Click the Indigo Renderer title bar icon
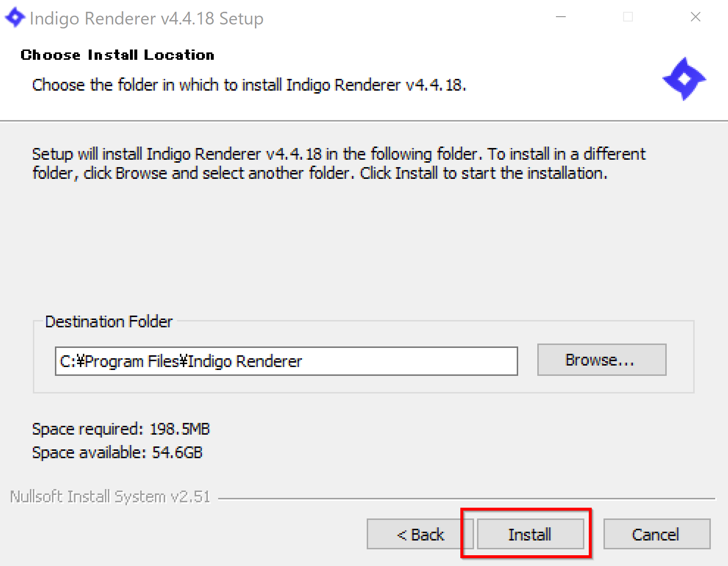 tap(15, 18)
